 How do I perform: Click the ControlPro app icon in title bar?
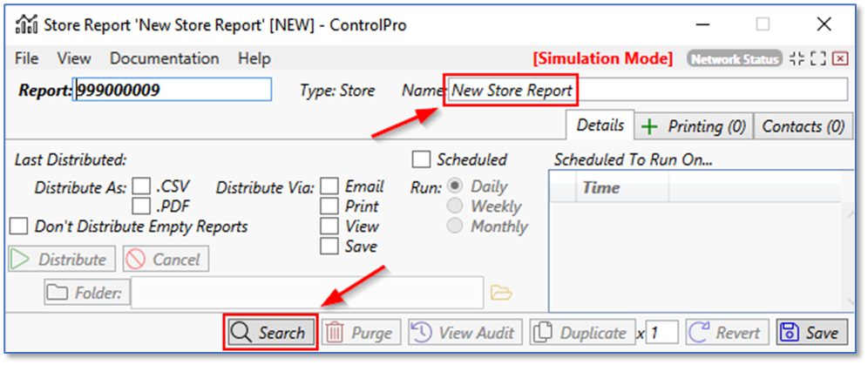tap(26, 24)
